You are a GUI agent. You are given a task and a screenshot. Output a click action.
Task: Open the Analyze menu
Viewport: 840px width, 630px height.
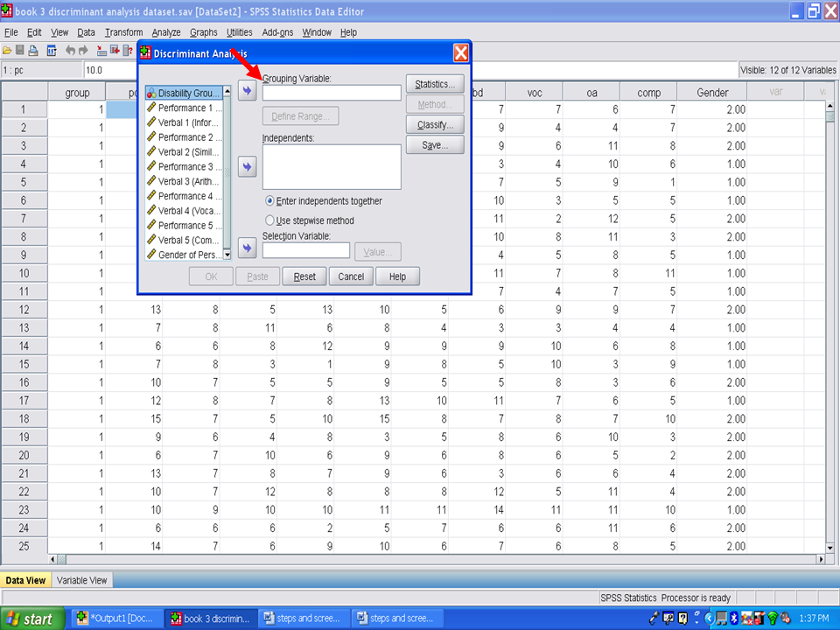[166, 32]
